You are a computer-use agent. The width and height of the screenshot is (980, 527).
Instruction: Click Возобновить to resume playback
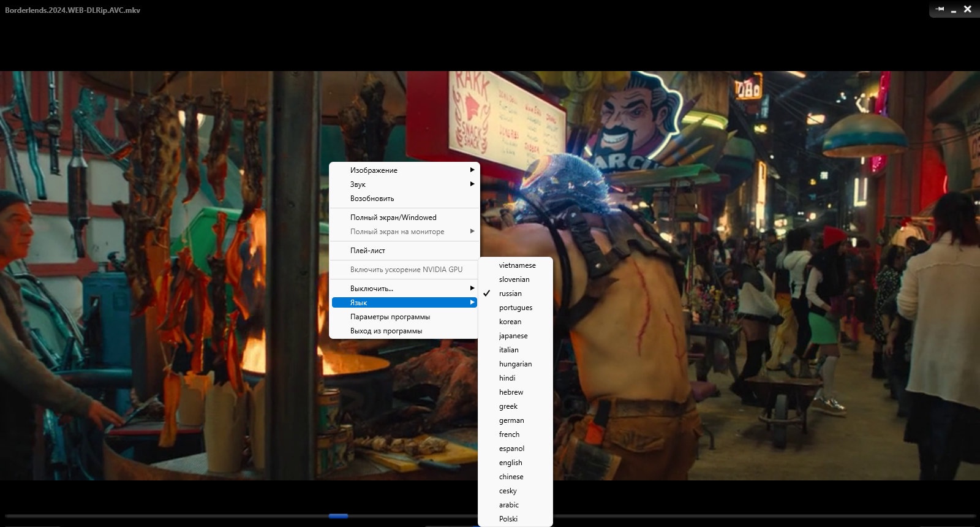[404, 199]
